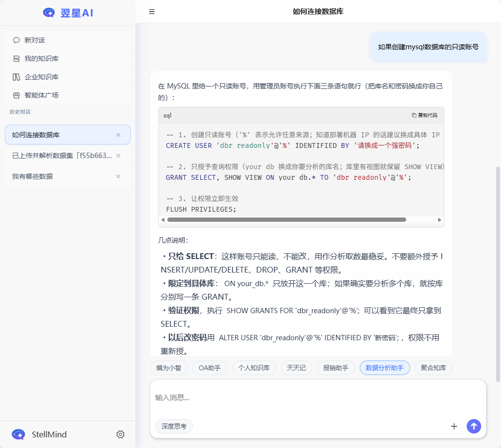This screenshot has width=501, height=448.
Task: Open 企业知识库 in sidebar
Action: (68, 77)
